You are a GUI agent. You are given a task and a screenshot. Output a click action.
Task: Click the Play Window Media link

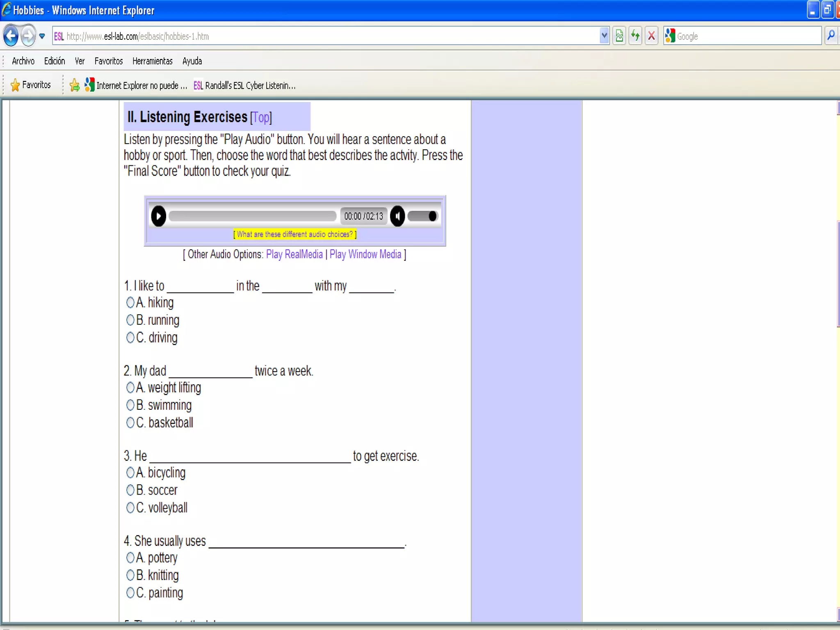point(365,254)
